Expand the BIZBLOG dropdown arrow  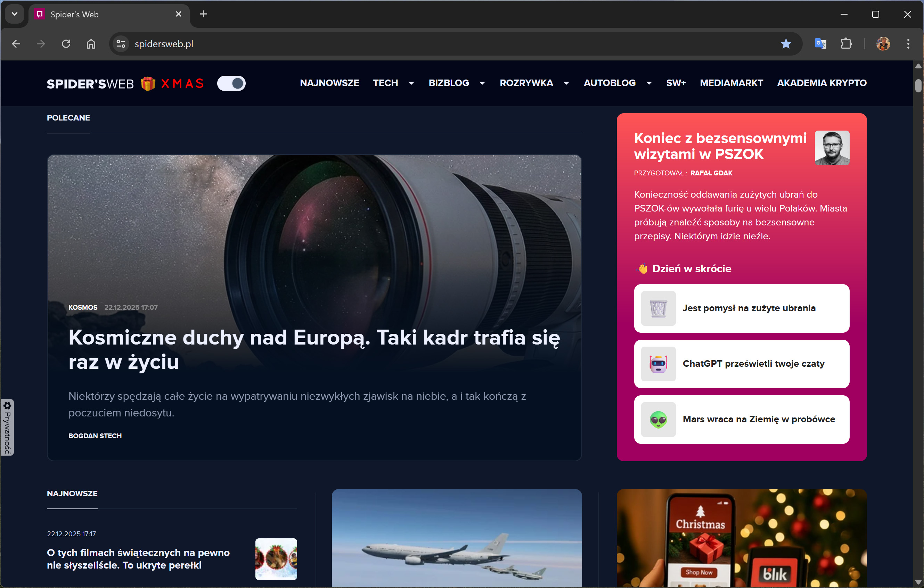[482, 83]
